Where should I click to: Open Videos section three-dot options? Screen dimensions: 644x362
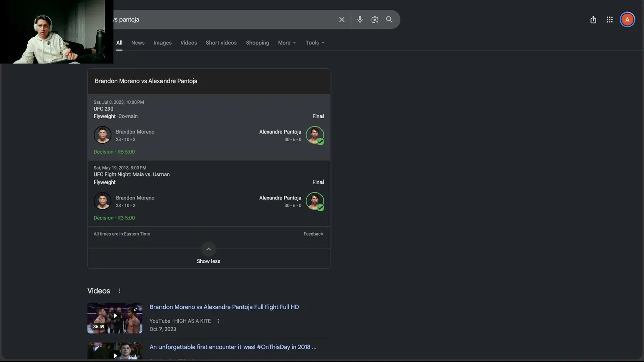[x=119, y=291]
